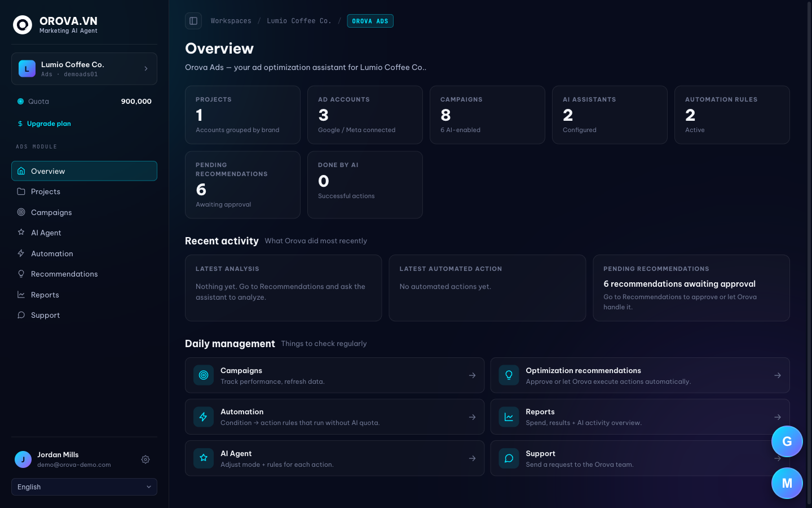812x508 pixels.
Task: Click the Support chat icon in sidebar
Action: pos(21,315)
